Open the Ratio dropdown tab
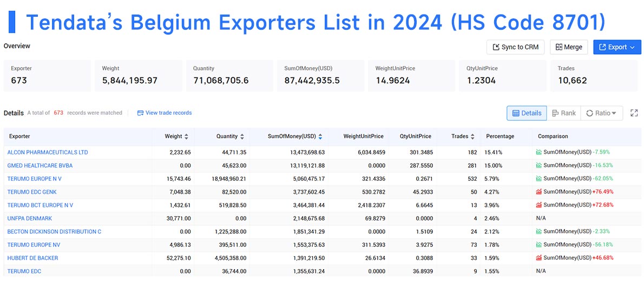Image resolution: width=644 pixels, height=281 pixels. 602,113
